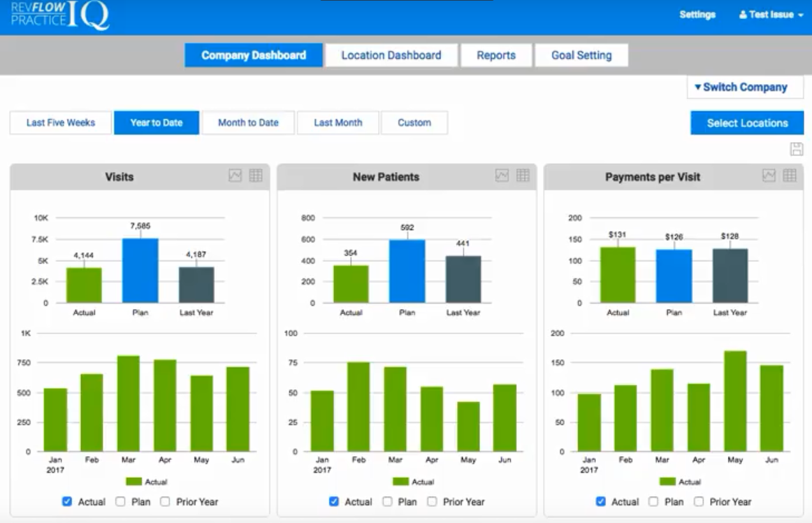
Task: Click the $131 value label
Action: (618, 234)
